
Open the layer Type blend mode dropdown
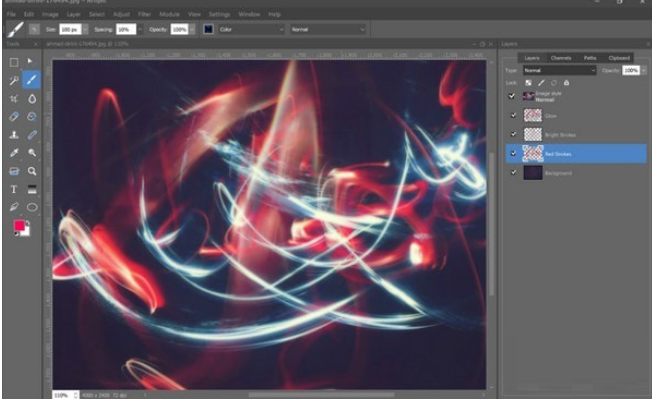tap(559, 70)
